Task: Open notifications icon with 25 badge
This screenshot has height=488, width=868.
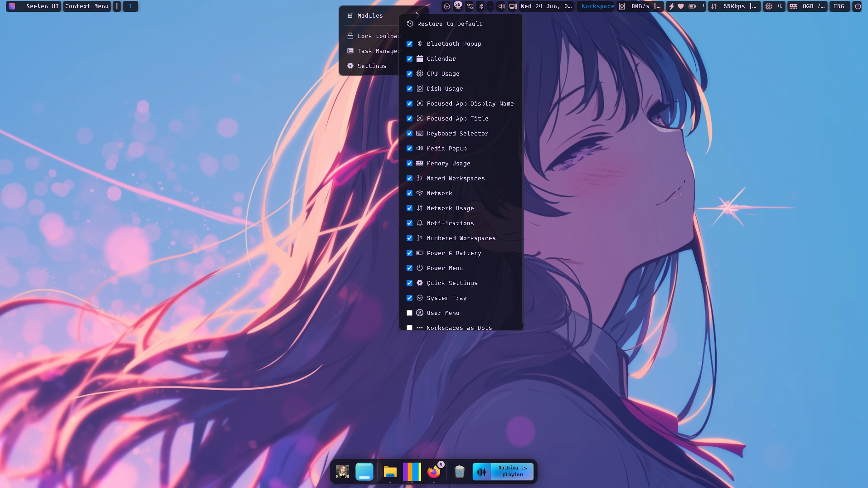Action: pyautogui.click(x=458, y=6)
